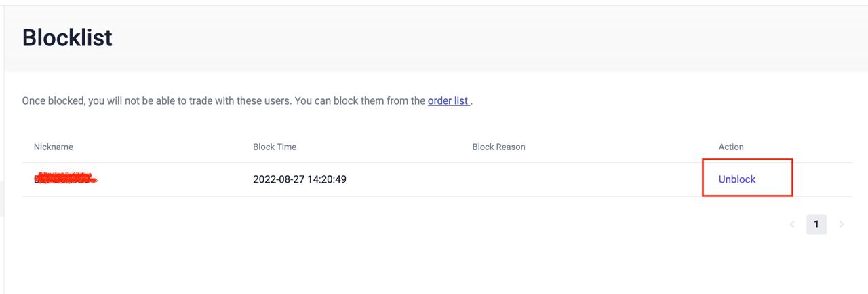
Task: Click the Action column header
Action: pyautogui.click(x=731, y=147)
